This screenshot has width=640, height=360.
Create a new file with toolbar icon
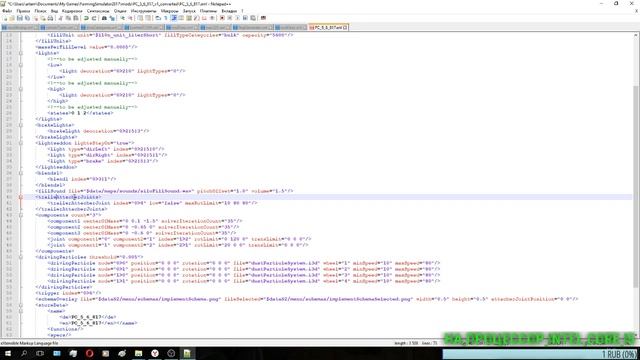click(x=5, y=18)
